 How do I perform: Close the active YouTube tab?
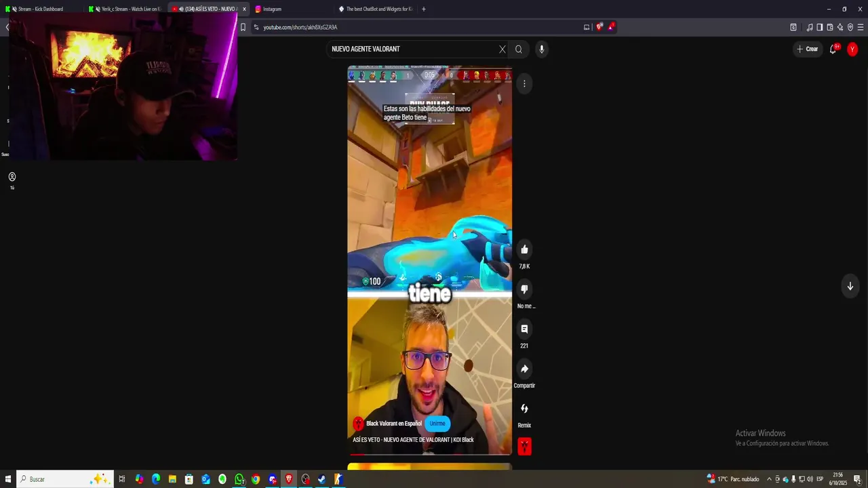[x=244, y=9]
